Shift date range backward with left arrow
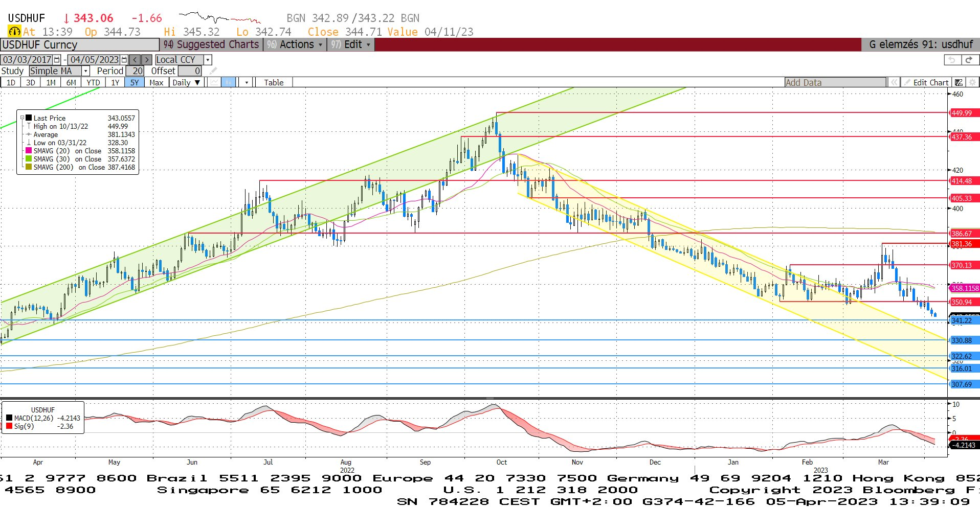 click(135, 60)
